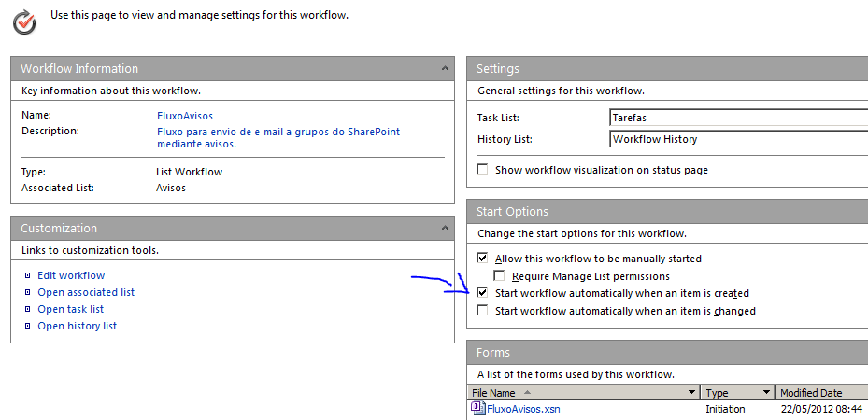This screenshot has height=420, width=868.
Task: Click the bullet icon beside Open history list
Action: coord(28,326)
